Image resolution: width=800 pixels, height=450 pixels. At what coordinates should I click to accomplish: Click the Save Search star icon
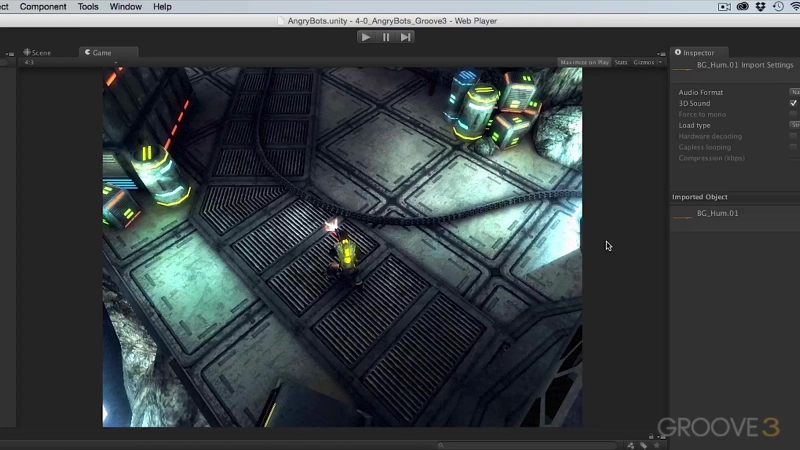657,445
